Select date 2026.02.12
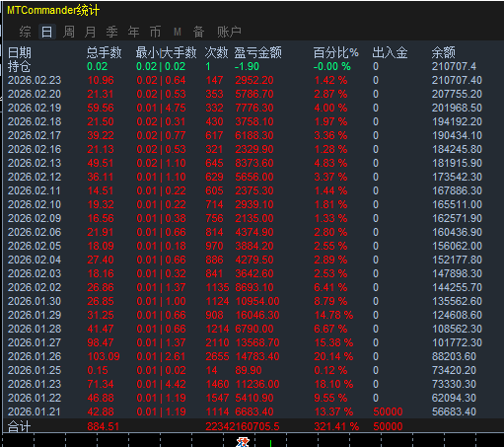 35,177
